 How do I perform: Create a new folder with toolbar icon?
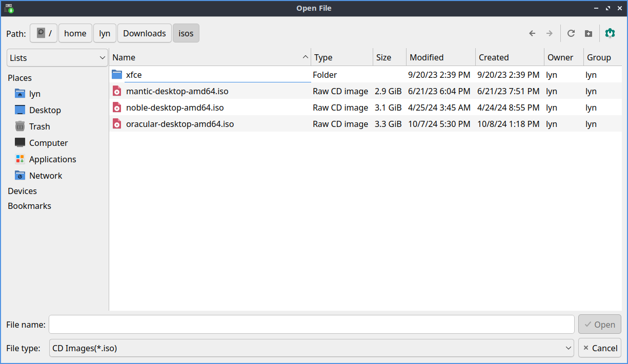[589, 33]
